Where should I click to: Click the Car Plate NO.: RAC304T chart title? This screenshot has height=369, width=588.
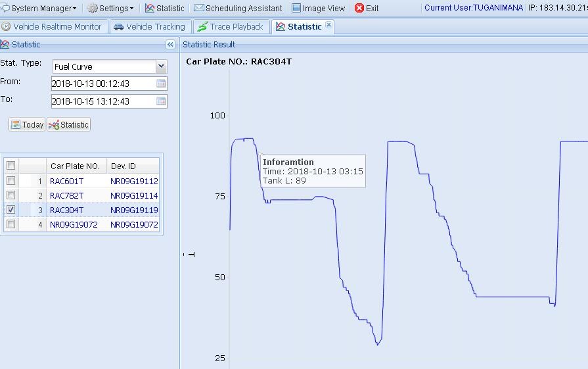(238, 62)
